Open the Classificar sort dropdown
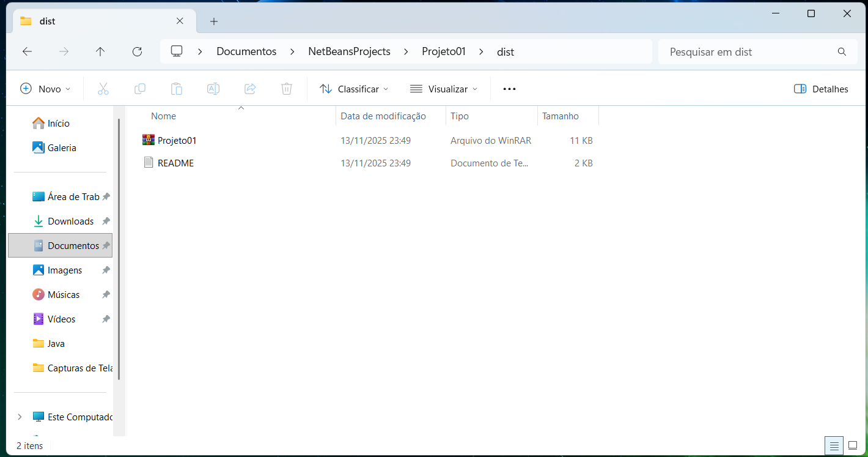This screenshot has height=457, width=868. point(354,89)
